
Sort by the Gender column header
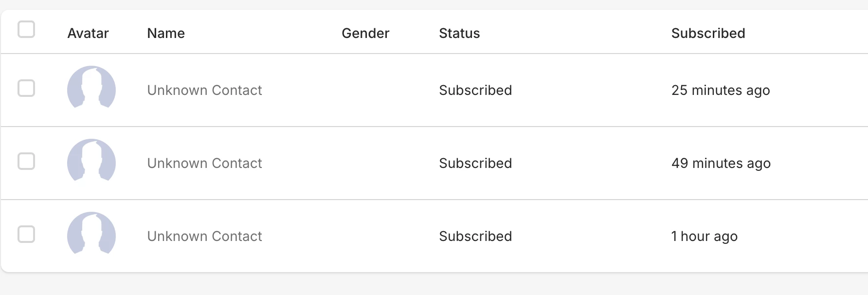pyautogui.click(x=365, y=33)
